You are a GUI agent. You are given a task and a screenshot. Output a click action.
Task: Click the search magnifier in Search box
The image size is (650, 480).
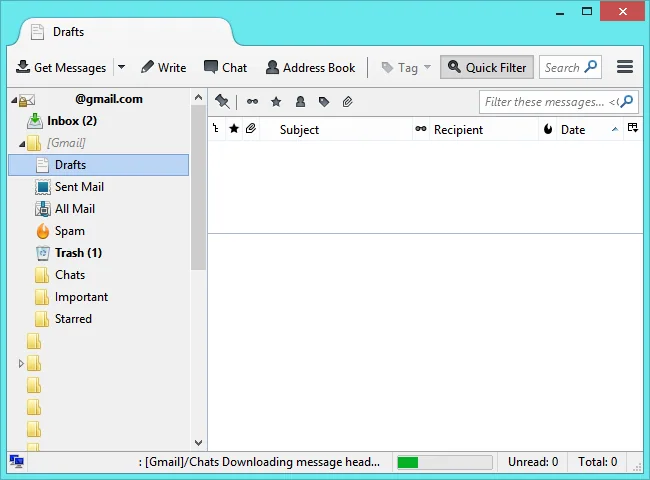coord(591,66)
